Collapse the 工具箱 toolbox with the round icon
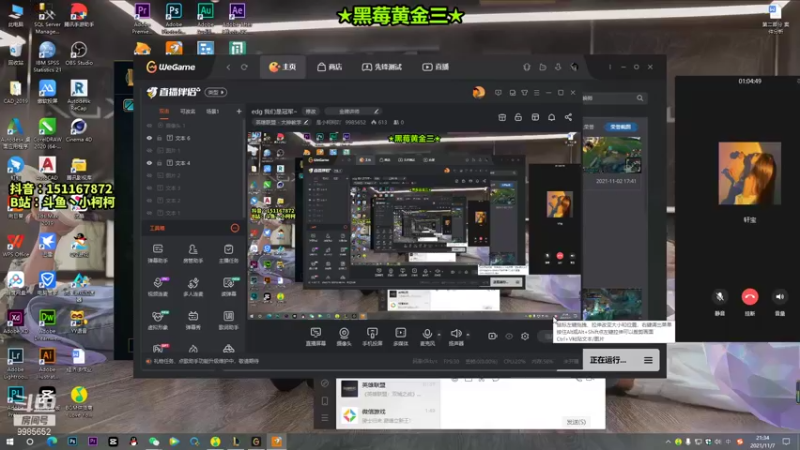 (x=235, y=228)
